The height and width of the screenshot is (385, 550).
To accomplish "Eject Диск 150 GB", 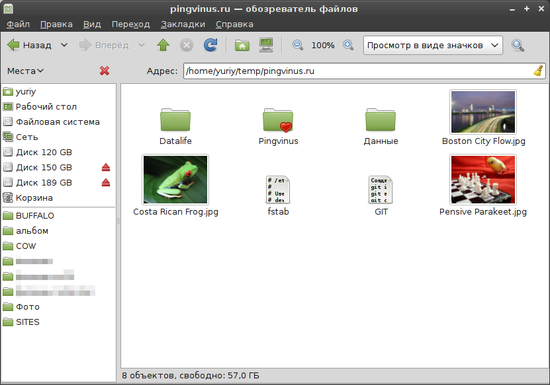I will point(106,167).
